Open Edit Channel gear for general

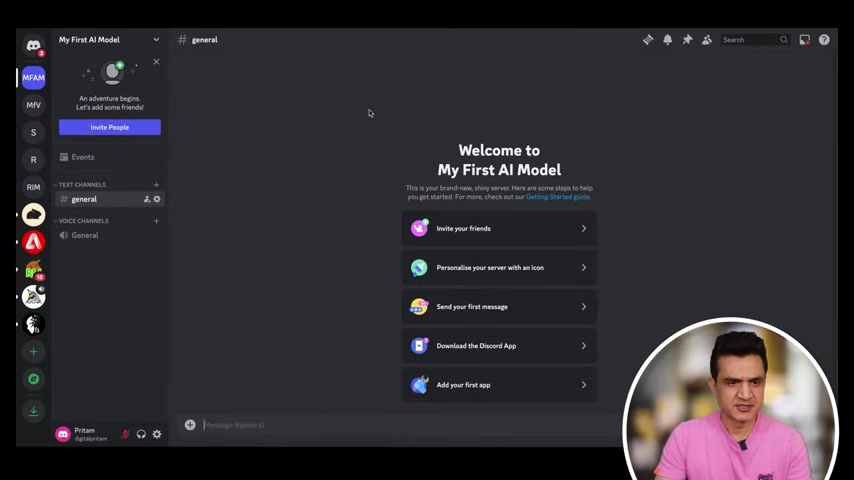coord(157,199)
